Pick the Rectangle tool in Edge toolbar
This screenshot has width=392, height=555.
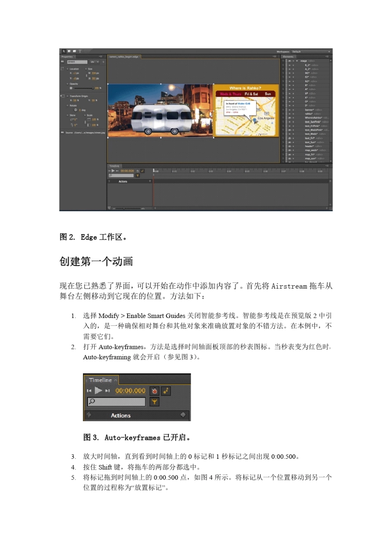pyautogui.click(x=69, y=51)
